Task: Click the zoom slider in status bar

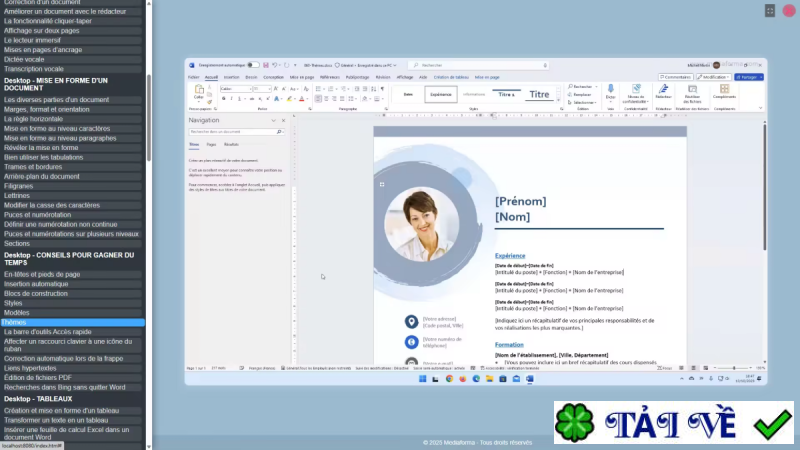Action: [733, 368]
